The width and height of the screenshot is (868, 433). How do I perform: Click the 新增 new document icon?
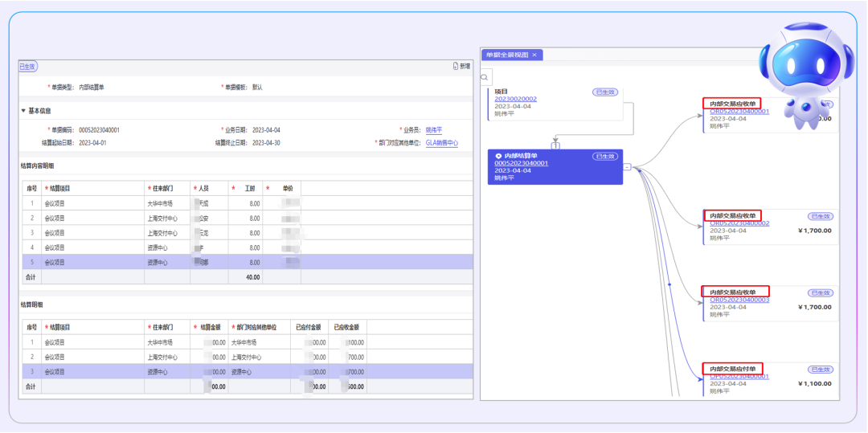click(456, 66)
